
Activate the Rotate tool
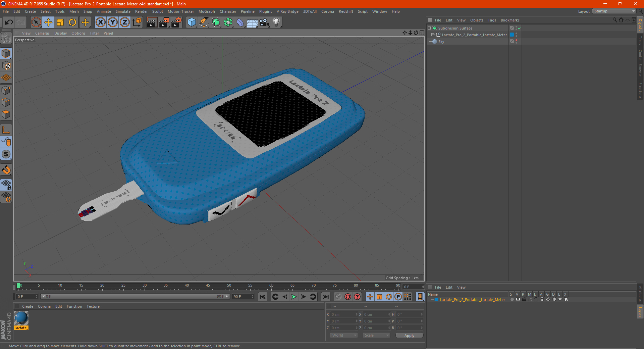click(72, 22)
